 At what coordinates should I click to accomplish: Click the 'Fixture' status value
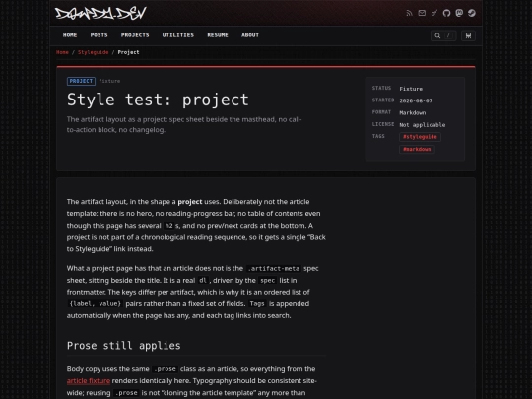click(x=411, y=89)
